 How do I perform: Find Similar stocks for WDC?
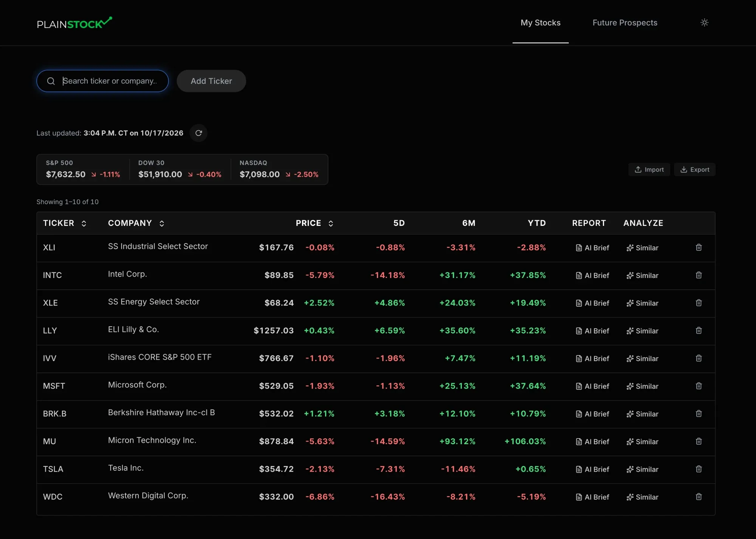coord(642,497)
